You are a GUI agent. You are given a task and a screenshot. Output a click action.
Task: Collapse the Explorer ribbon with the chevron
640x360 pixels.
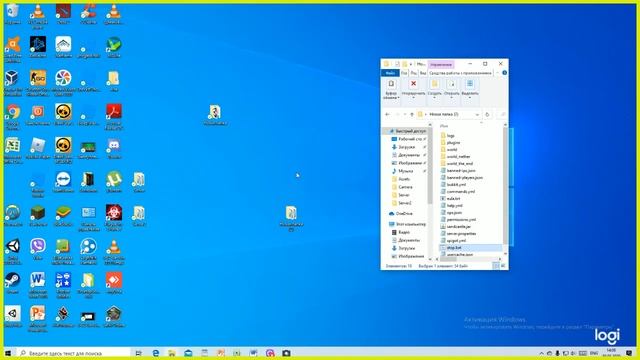[498, 73]
